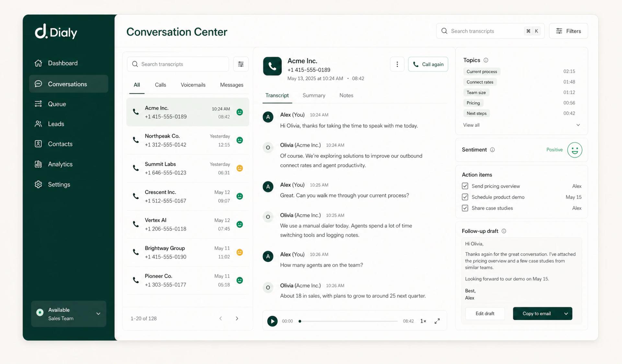The image size is (622, 364).
Task: Uncheck the Share case studies action item
Action: point(465,208)
